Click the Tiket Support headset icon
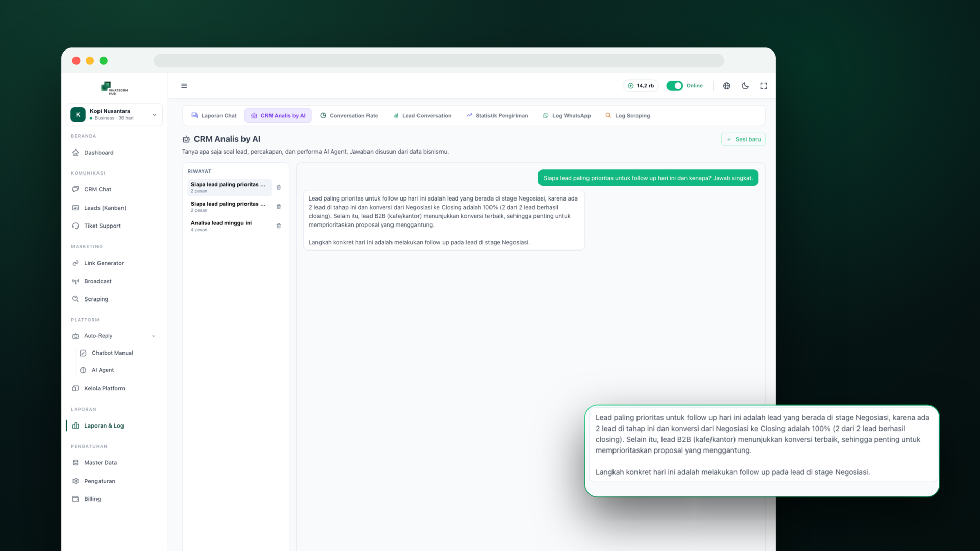 click(76, 226)
